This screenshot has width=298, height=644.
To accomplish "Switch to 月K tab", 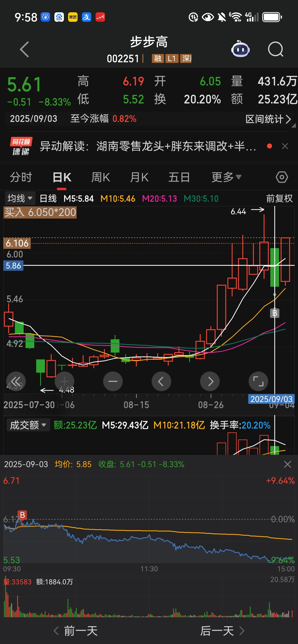I will point(139,177).
